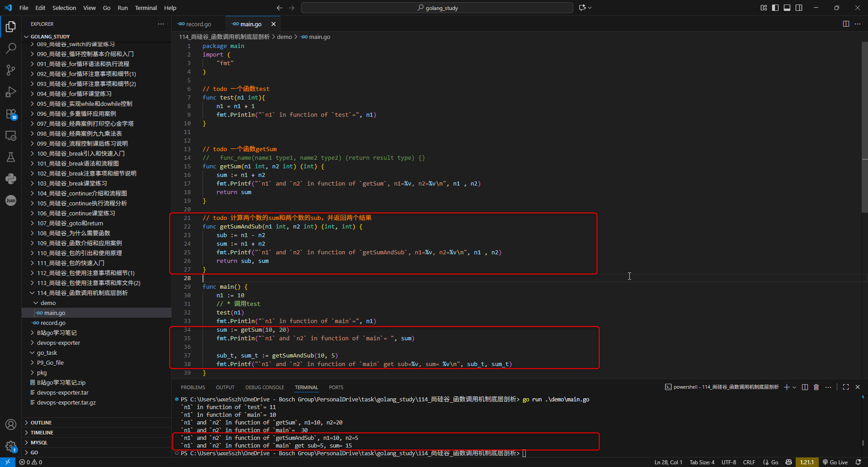868x467 pixels.
Task: Close the terminal panel
Action: 858,387
